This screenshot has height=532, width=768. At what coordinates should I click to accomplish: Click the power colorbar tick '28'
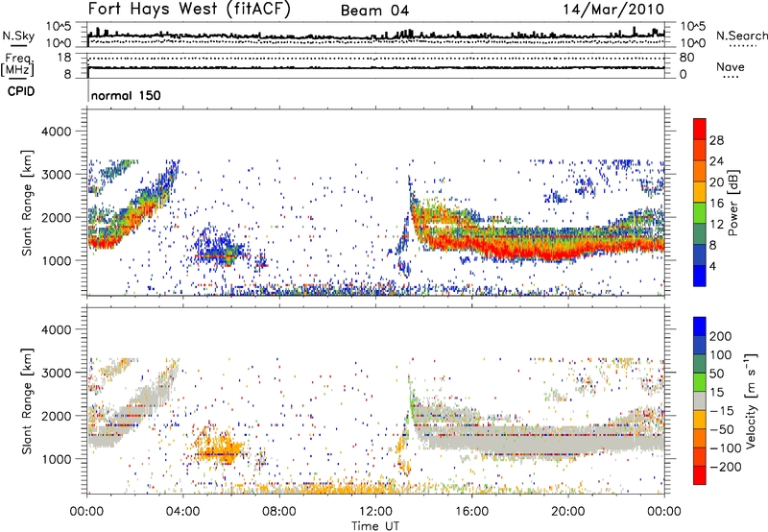[x=716, y=140]
